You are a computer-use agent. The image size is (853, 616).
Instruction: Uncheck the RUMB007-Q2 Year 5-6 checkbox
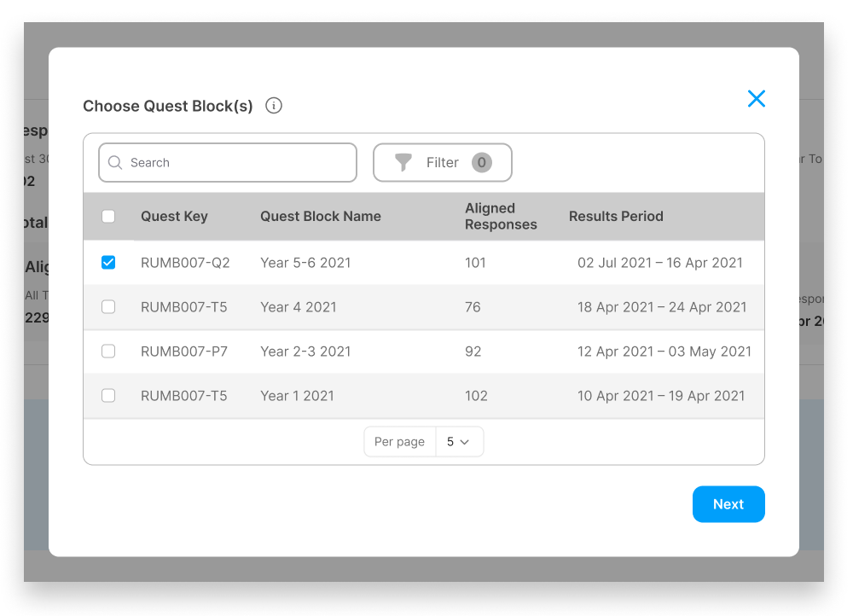click(108, 262)
